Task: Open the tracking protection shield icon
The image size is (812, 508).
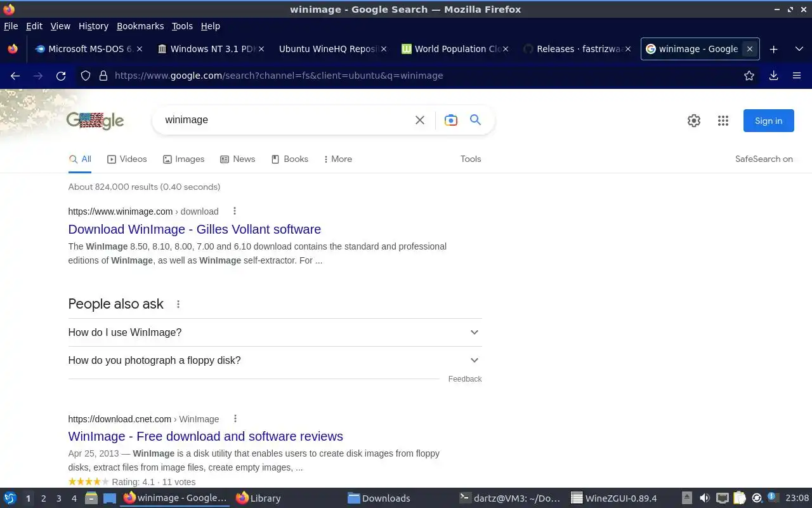Action: (86, 76)
